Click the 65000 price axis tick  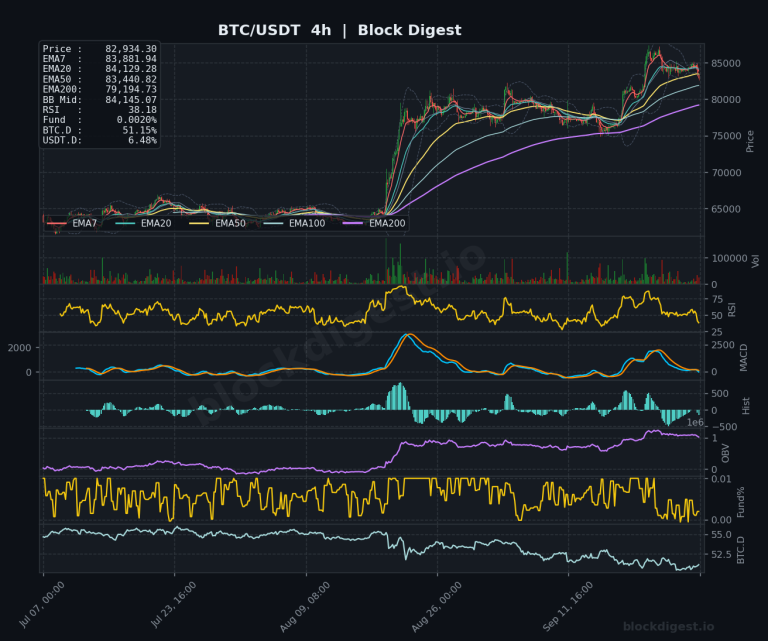[726, 209]
